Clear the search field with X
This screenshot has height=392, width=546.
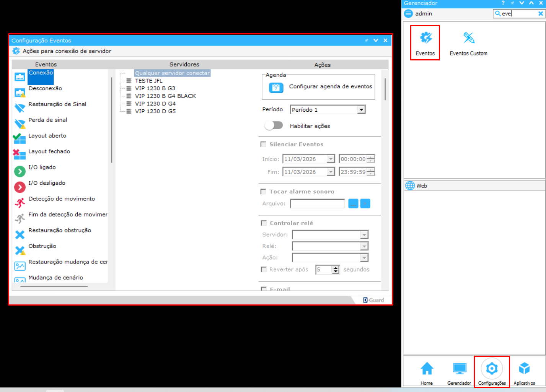540,14
